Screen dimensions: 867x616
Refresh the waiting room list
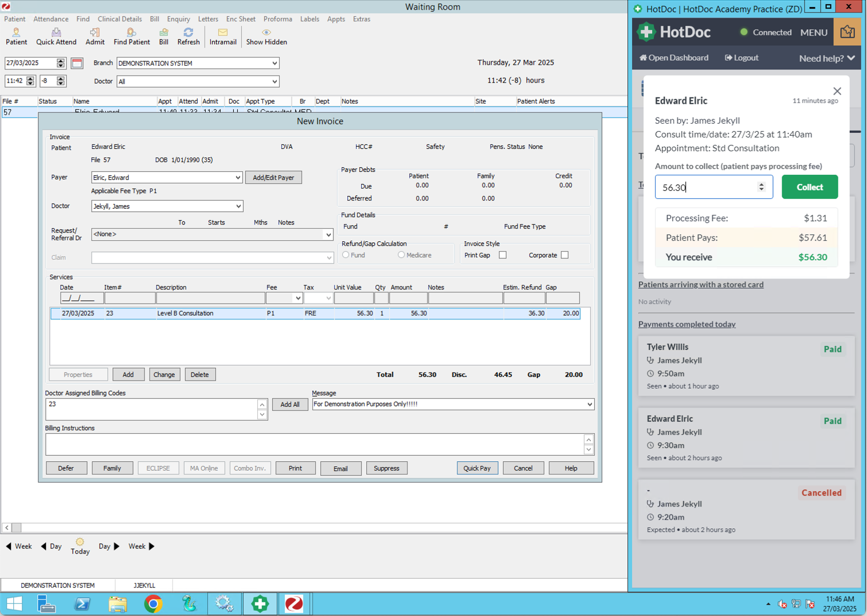pyautogui.click(x=189, y=37)
